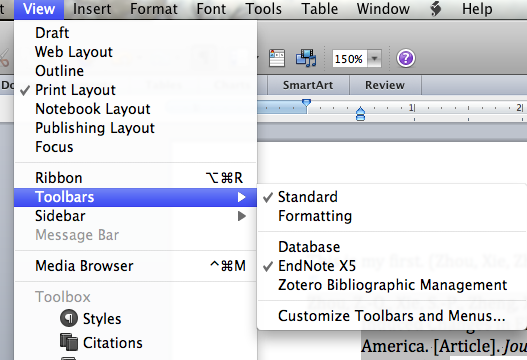Enable the Database toolbar

click(392, 247)
